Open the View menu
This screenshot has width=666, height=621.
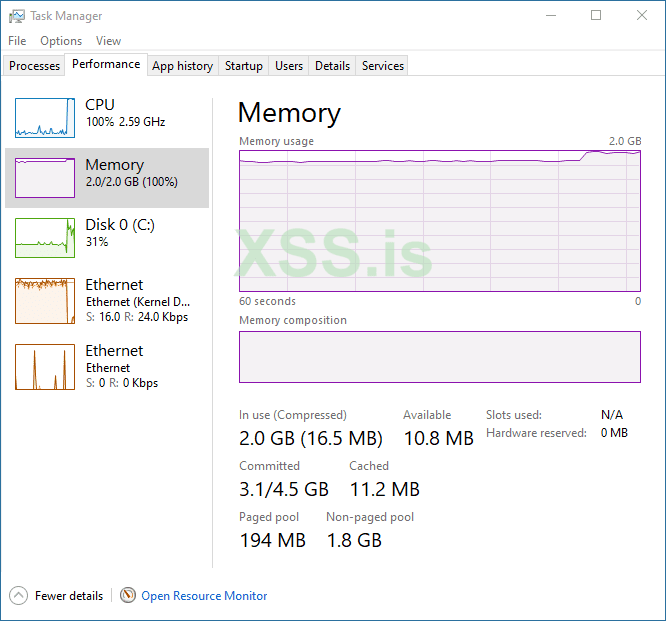(x=108, y=41)
